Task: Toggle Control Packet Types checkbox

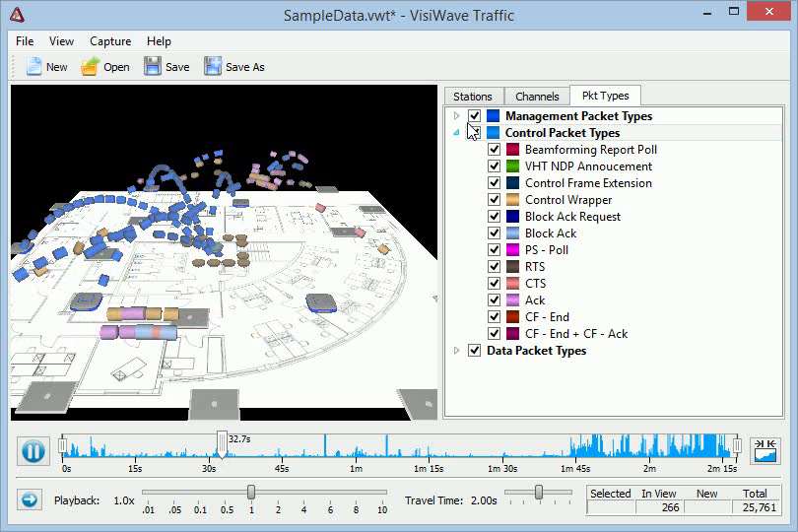Action: pyautogui.click(x=474, y=133)
